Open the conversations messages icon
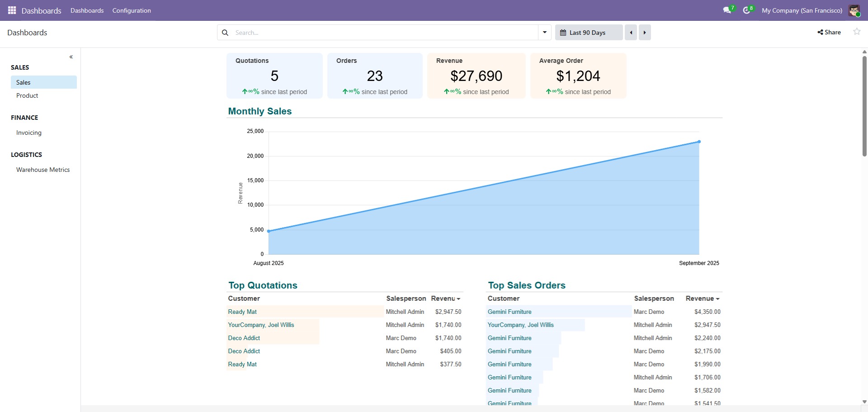Screen dimensions: 868x412 pyautogui.click(x=727, y=10)
